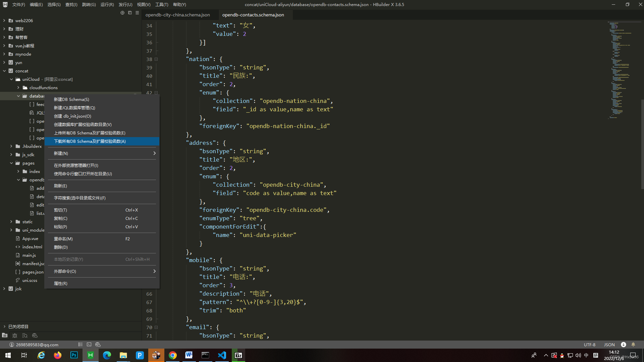This screenshot has width=644, height=362.
Task: Open the debug bug icon panel
Action: (x=15, y=336)
